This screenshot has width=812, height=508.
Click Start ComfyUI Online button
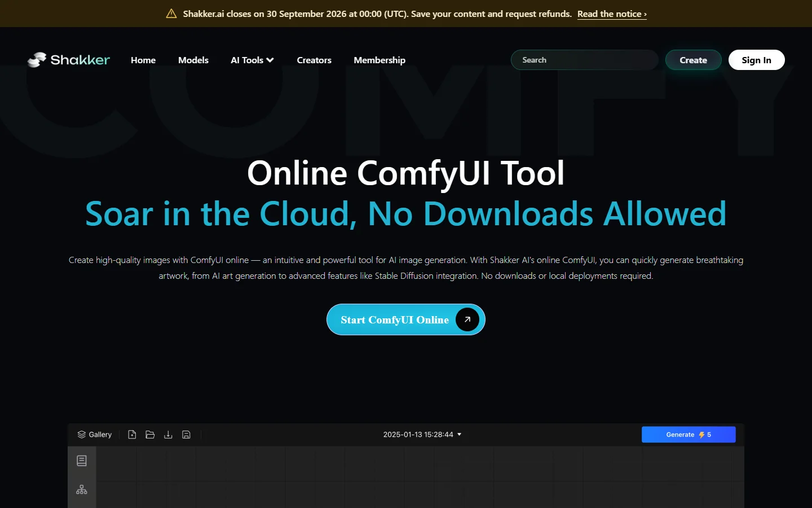406,319
